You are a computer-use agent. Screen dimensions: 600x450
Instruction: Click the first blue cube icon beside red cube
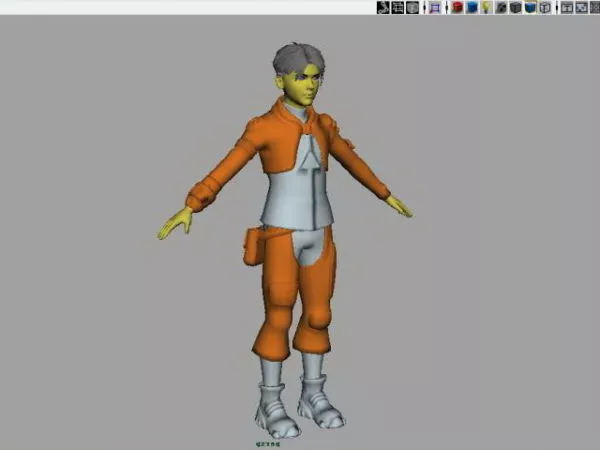click(x=471, y=7)
